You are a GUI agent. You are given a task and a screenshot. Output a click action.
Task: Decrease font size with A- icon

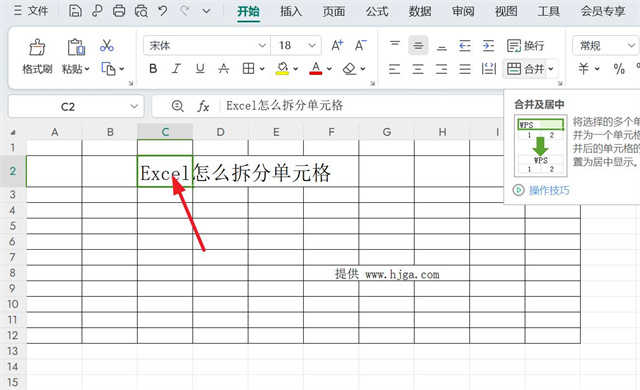360,45
